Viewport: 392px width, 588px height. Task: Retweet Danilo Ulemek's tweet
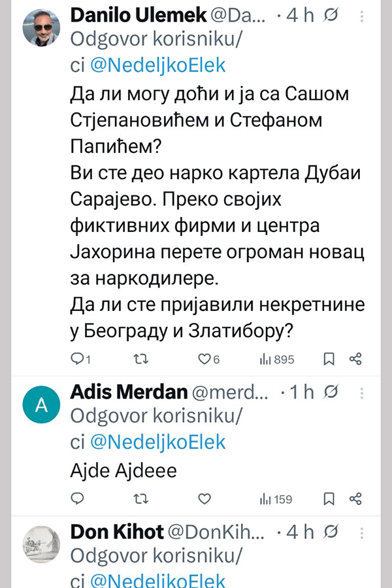click(140, 359)
